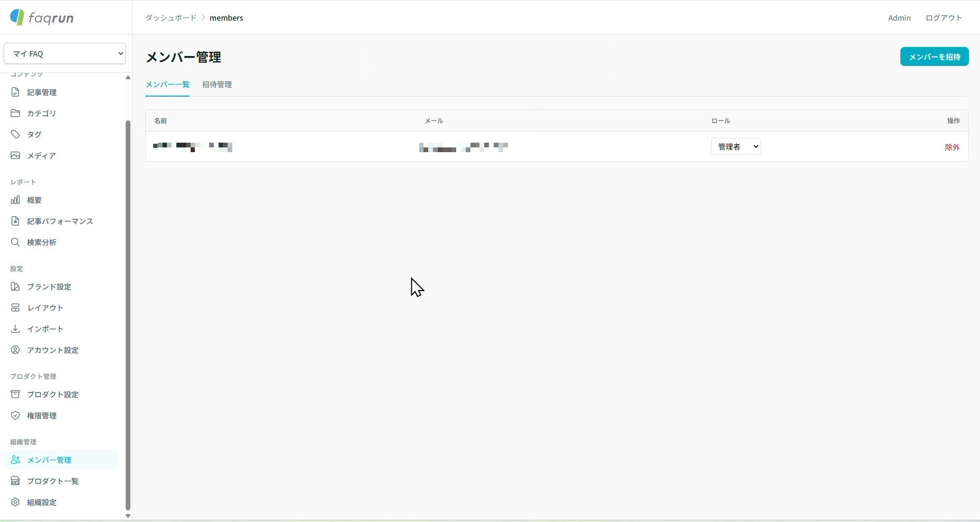This screenshot has width=980, height=522.
Task: Click the sidebar scrollbar down arrow
Action: click(x=128, y=516)
